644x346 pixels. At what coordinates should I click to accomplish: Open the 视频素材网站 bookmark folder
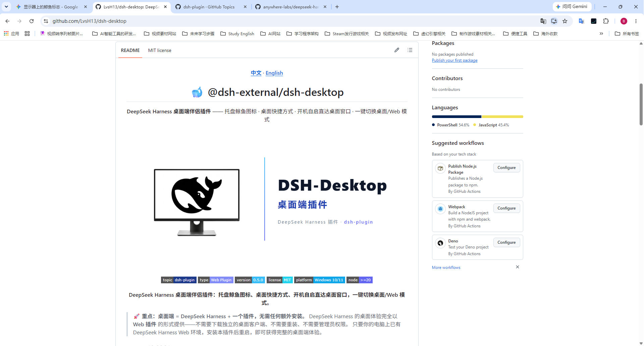point(160,34)
